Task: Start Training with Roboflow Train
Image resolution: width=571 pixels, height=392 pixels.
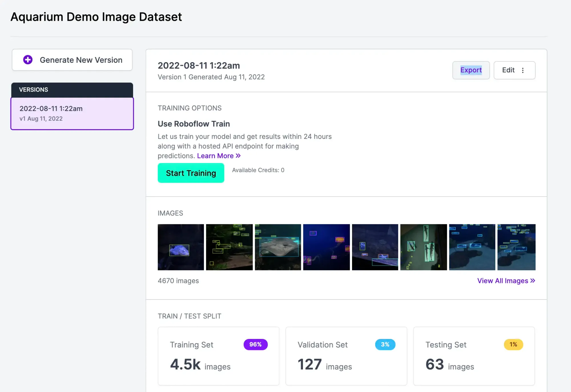Action: click(191, 173)
